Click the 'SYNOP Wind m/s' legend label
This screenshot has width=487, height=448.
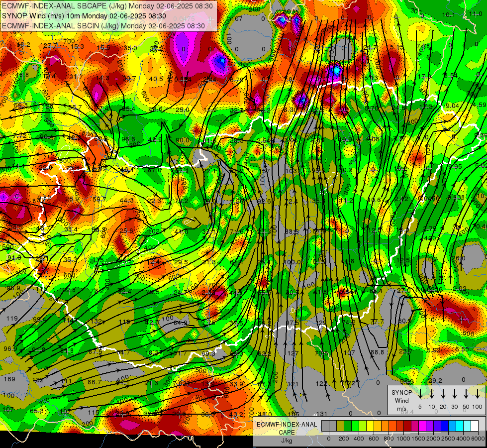click(x=401, y=400)
